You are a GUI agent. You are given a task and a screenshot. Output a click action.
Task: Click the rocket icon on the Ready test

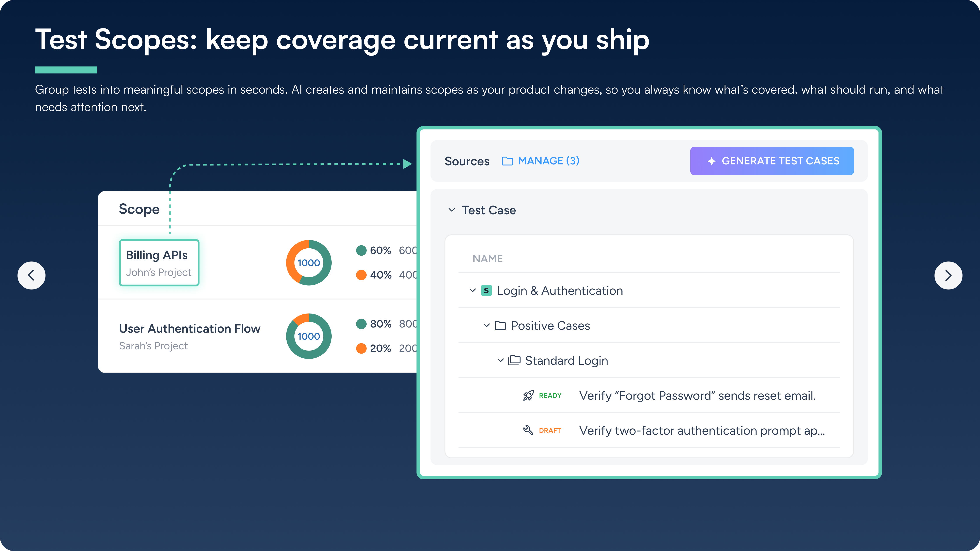click(x=528, y=396)
